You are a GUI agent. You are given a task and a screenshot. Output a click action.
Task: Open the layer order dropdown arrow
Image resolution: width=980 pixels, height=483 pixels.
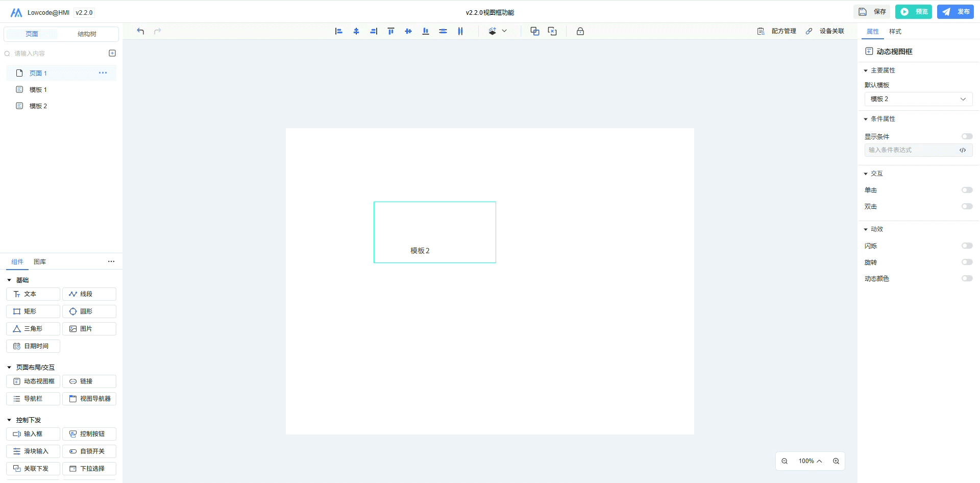pos(504,31)
